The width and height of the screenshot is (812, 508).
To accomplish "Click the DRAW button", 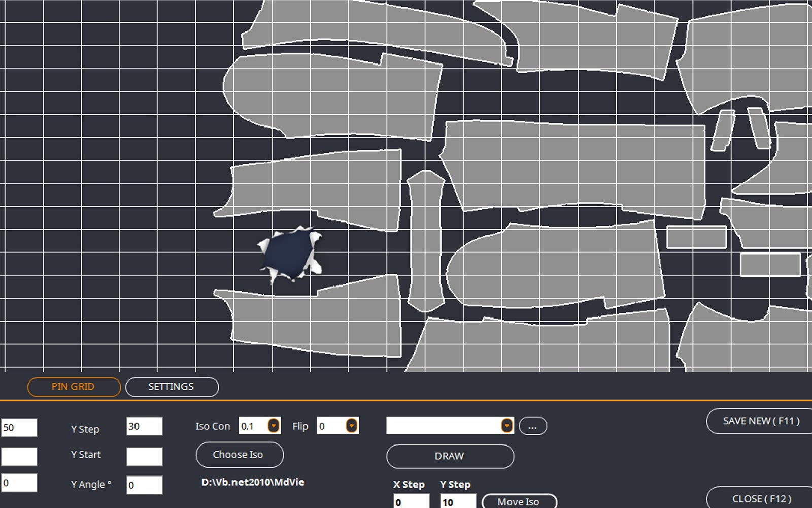I will point(450,456).
